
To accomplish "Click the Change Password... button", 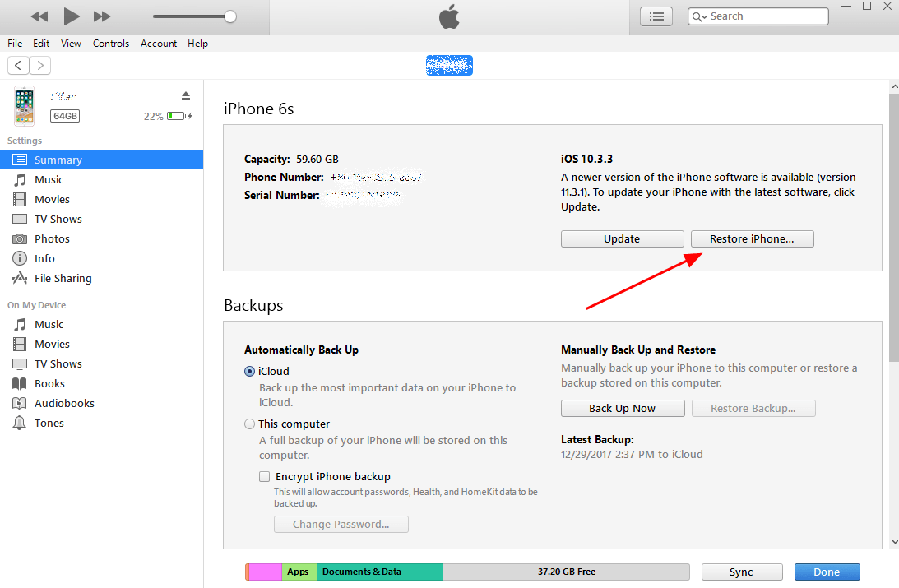I will pyautogui.click(x=341, y=525).
